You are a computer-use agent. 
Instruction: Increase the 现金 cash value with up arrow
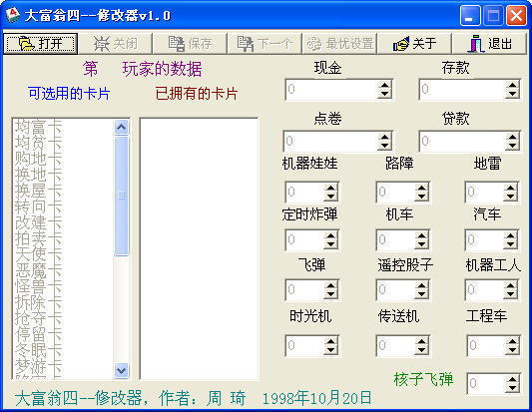tap(384, 85)
